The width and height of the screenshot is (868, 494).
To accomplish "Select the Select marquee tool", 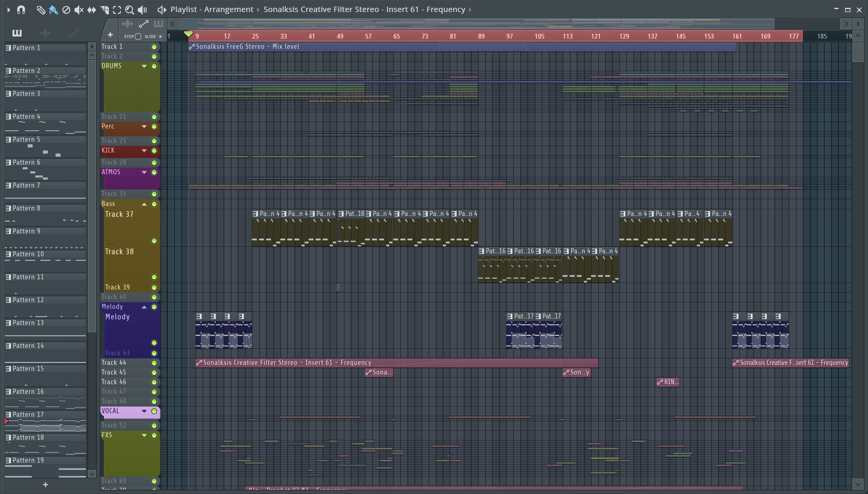I will pos(117,10).
